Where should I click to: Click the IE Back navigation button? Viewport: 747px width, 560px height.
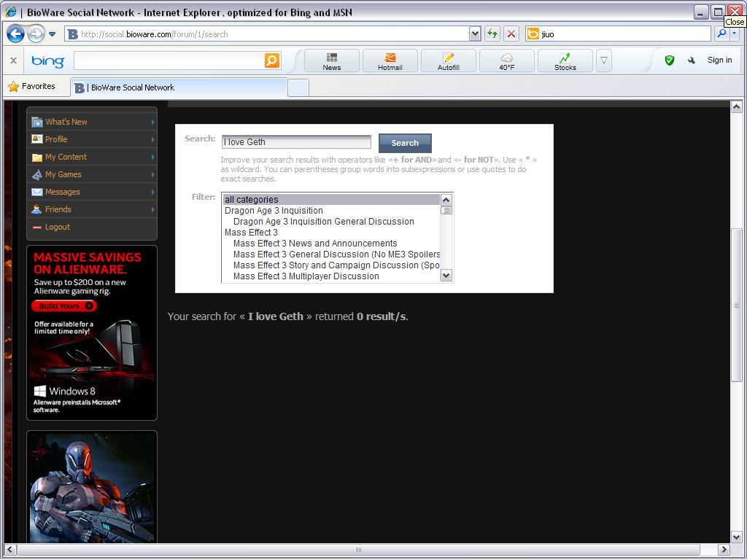[x=16, y=34]
